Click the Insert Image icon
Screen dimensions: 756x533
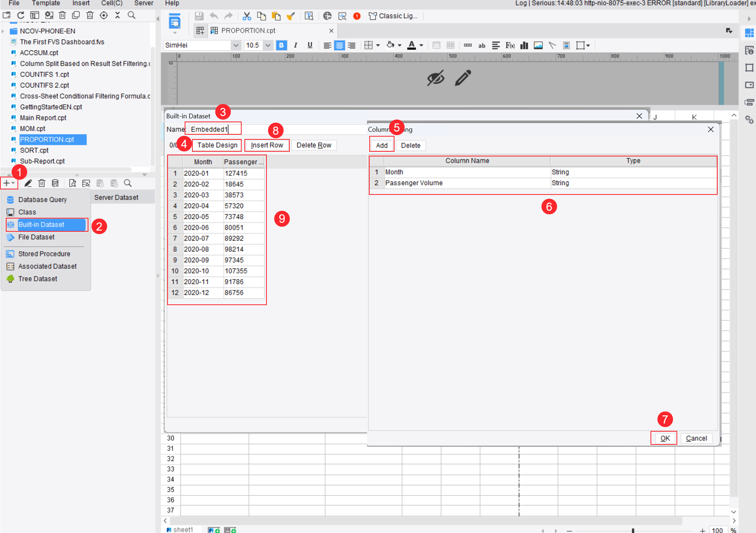(538, 45)
